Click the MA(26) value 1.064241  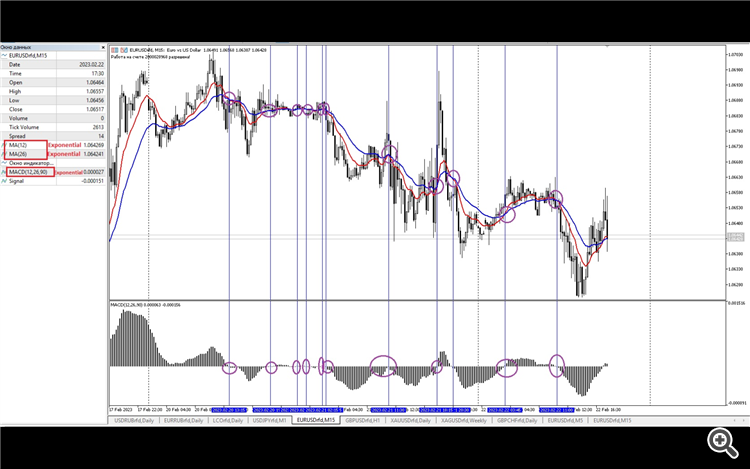[93, 154]
